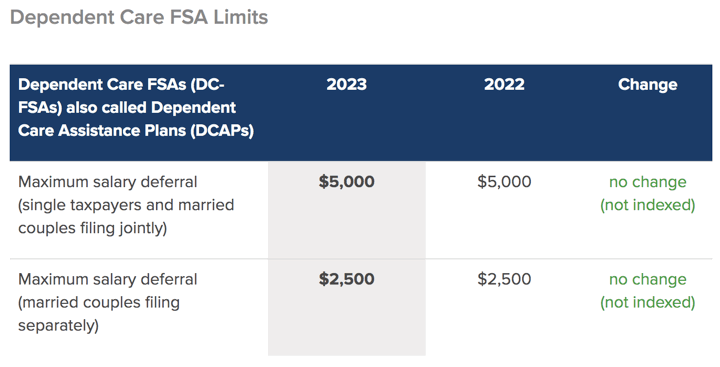Click the word 'separately)' in last row
The width and height of the screenshot is (720, 367).
58,326
